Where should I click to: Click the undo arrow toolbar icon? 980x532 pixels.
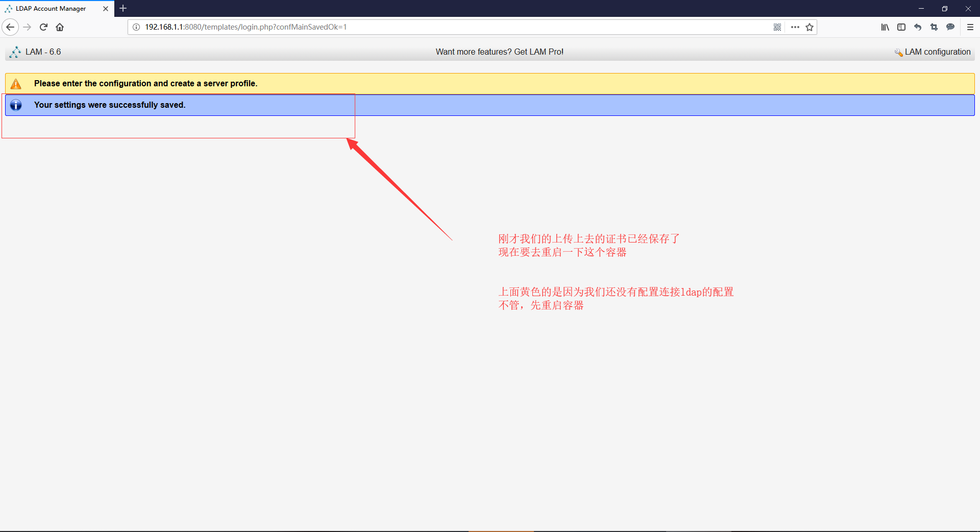tap(918, 27)
